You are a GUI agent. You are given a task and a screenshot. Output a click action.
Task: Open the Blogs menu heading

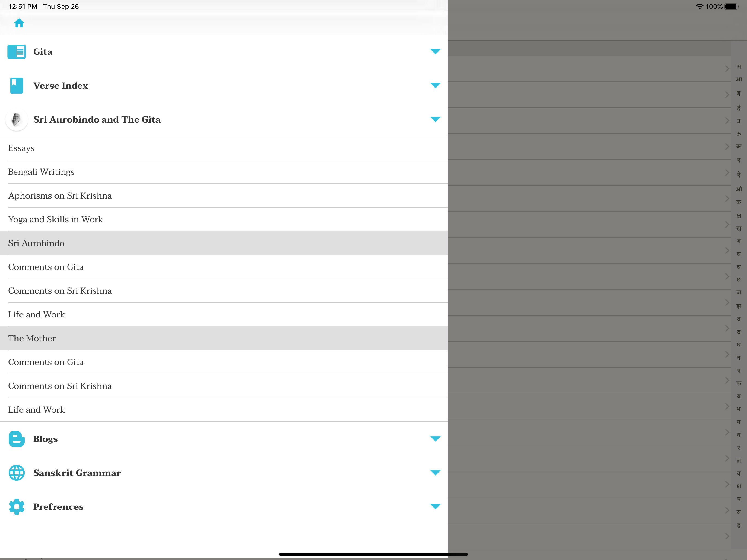tap(45, 439)
